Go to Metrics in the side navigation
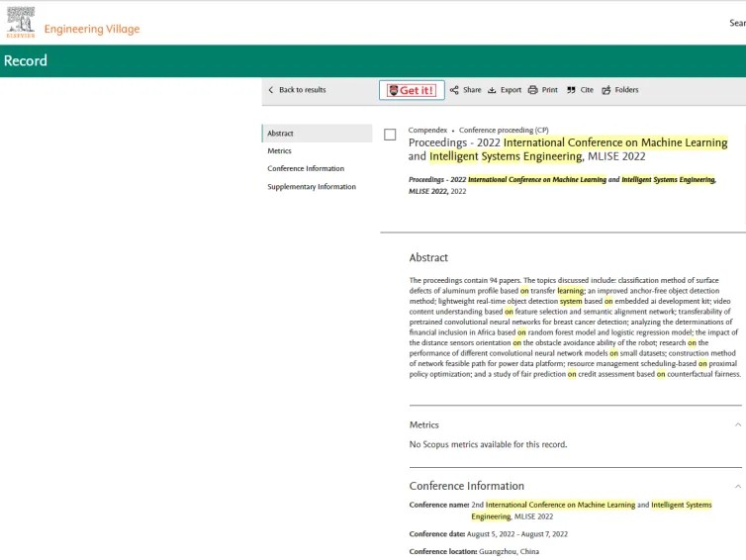The height and width of the screenshot is (560, 746). (x=279, y=151)
